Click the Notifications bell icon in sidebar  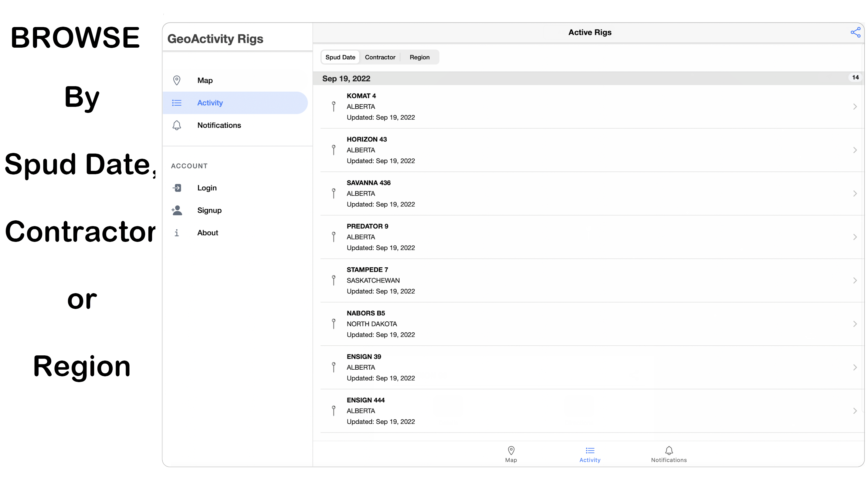pyautogui.click(x=177, y=125)
